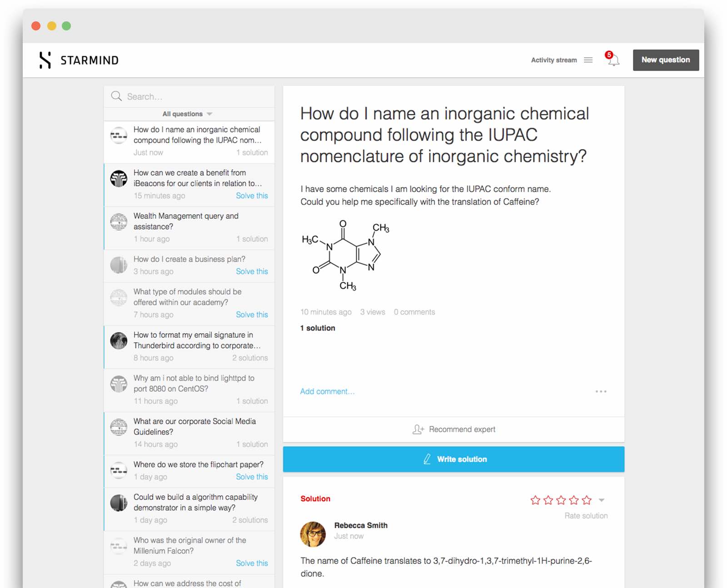727x588 pixels.
Task: Click the '3 views' text
Action: 373,312
